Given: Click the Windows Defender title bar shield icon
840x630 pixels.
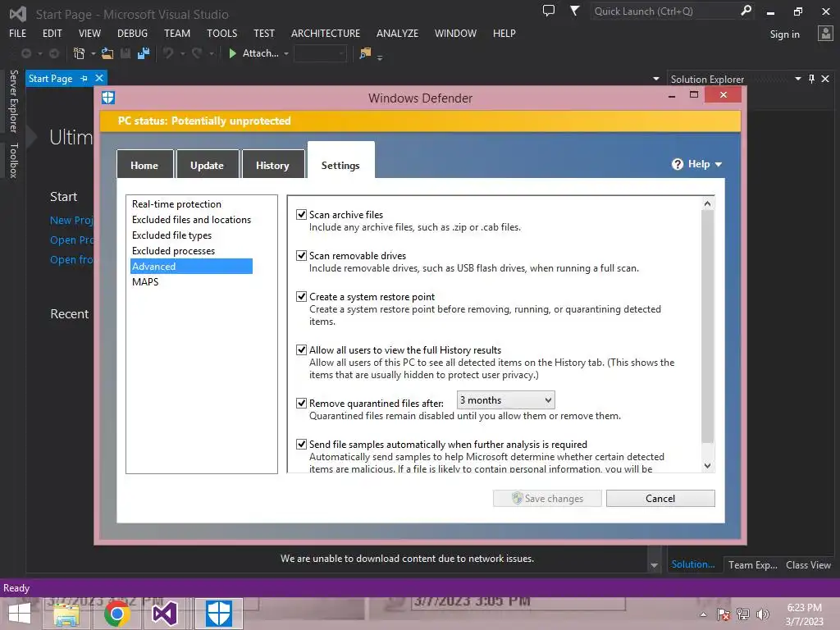Looking at the screenshot, I should [108, 98].
